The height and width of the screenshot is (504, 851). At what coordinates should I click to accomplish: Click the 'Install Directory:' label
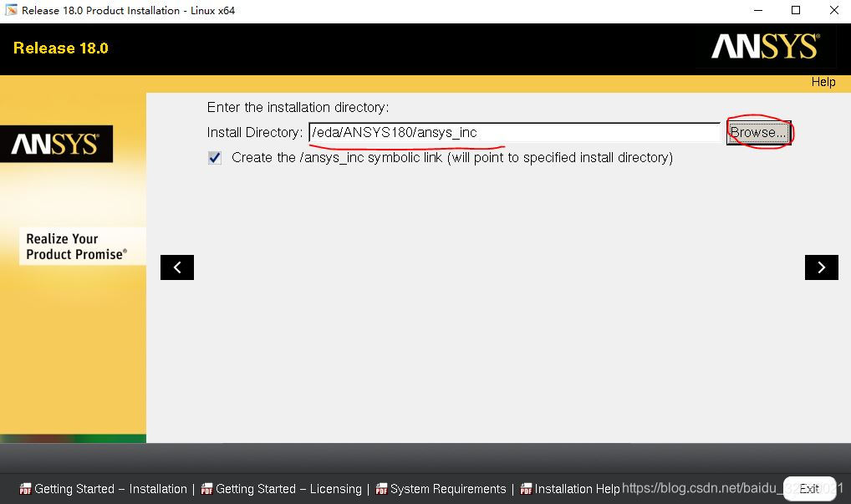pos(255,132)
